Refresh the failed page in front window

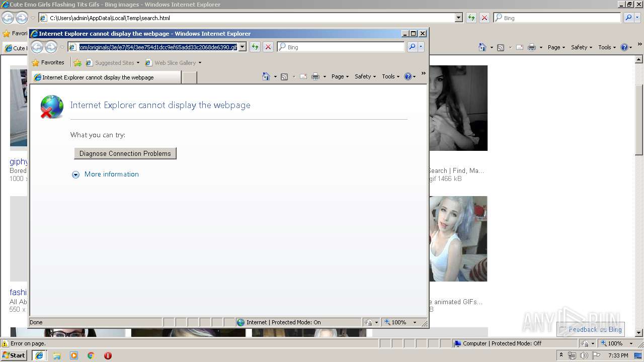click(255, 47)
